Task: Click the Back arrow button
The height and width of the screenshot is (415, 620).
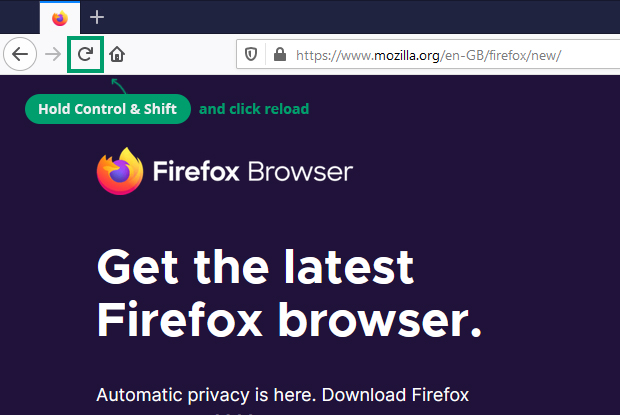Action: 20,54
